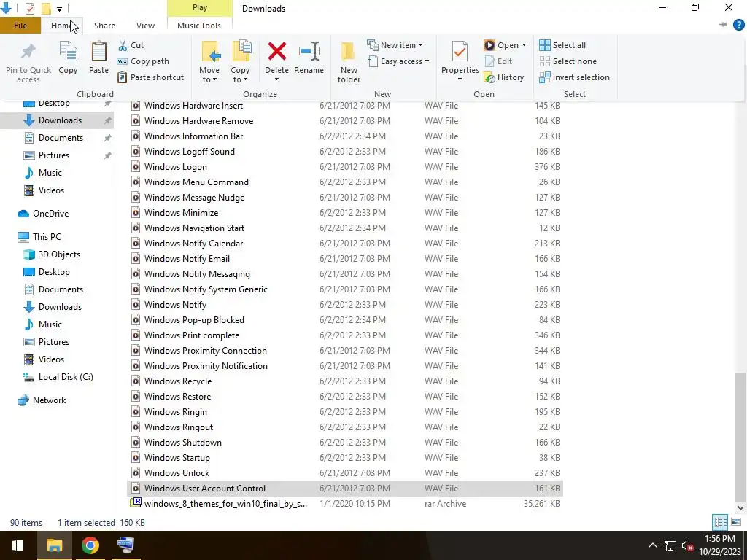Click the red X Delete icon
This screenshot has width=747, height=560.
point(276,52)
